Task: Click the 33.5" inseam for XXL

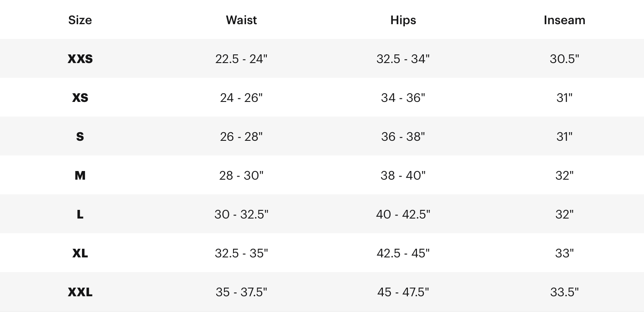Action: click(565, 292)
